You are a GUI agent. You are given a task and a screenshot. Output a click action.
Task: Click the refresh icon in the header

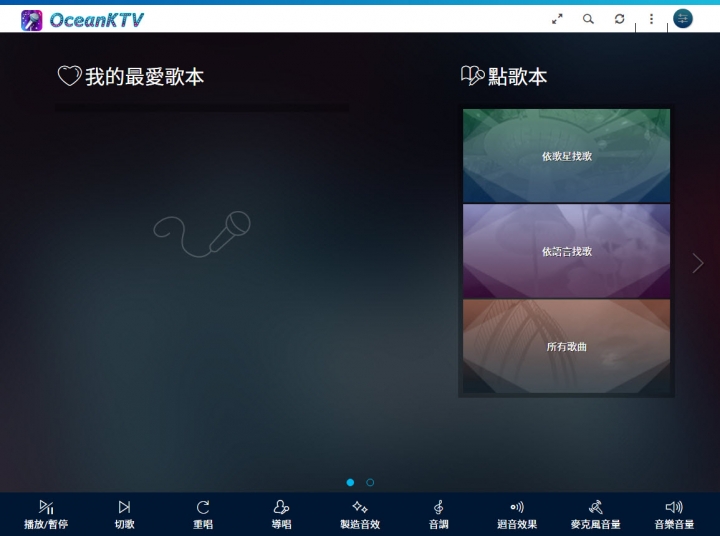(x=619, y=19)
